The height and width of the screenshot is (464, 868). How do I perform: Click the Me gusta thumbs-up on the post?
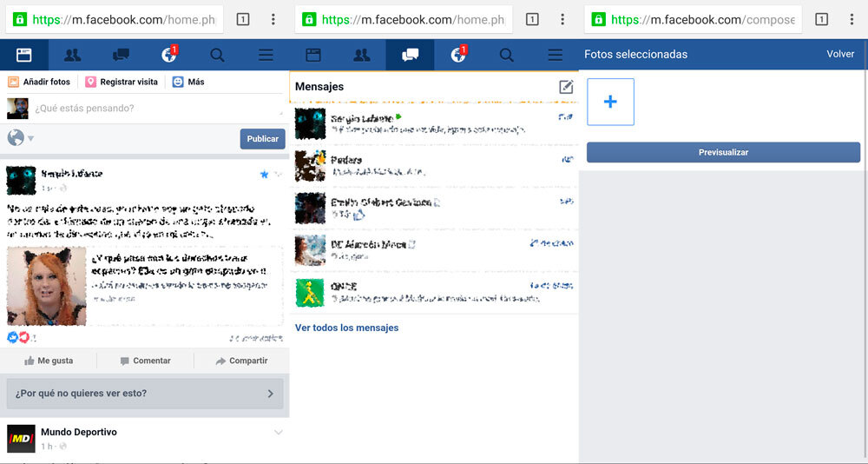coord(49,361)
